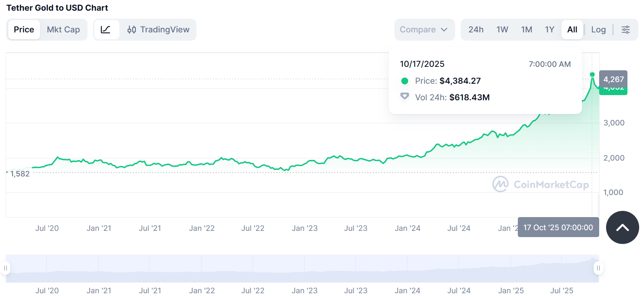
Task: Click the left range slider handle
Action: point(6,268)
